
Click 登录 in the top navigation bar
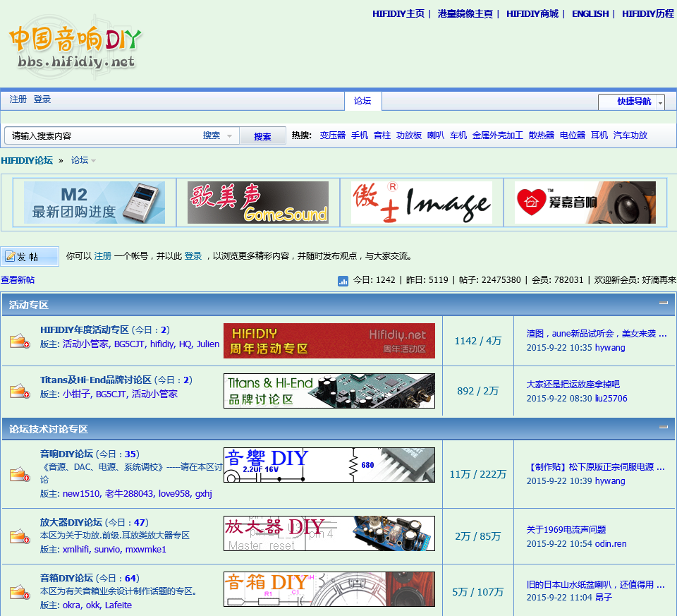[x=42, y=99]
